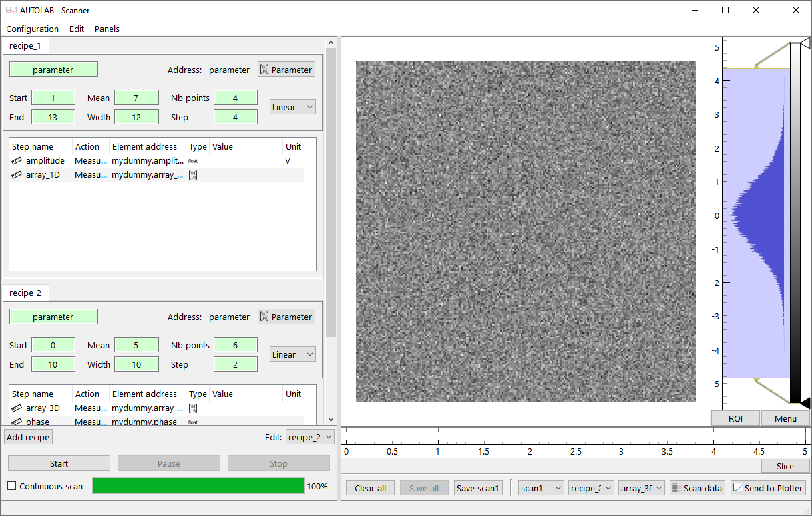The width and height of the screenshot is (812, 516).
Task: Click the scroll-up arrow of recipe panel
Action: pyautogui.click(x=331, y=42)
